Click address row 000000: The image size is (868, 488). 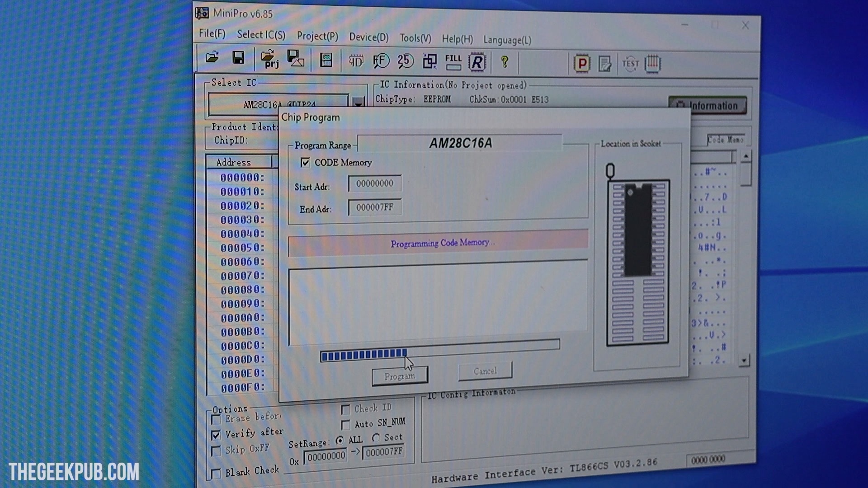pyautogui.click(x=242, y=178)
